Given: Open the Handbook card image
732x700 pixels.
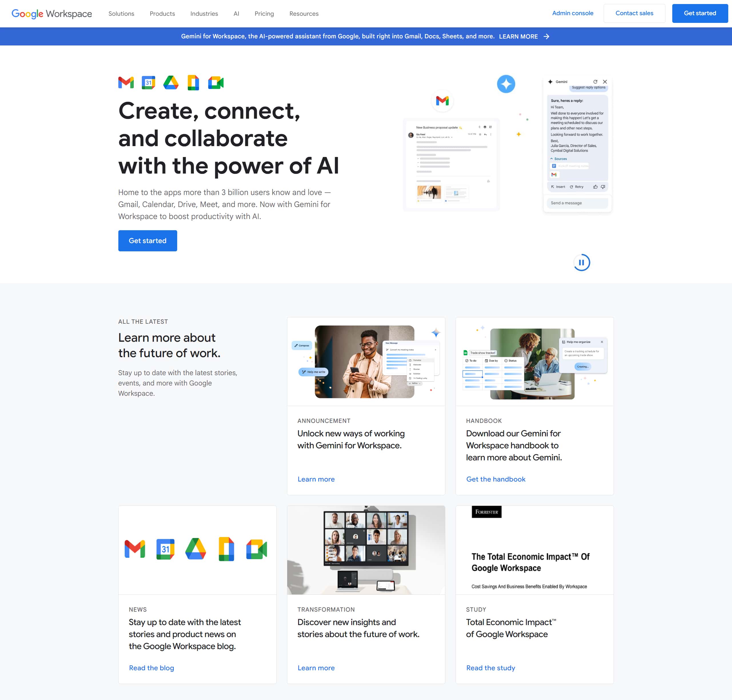Looking at the screenshot, I should click(534, 361).
